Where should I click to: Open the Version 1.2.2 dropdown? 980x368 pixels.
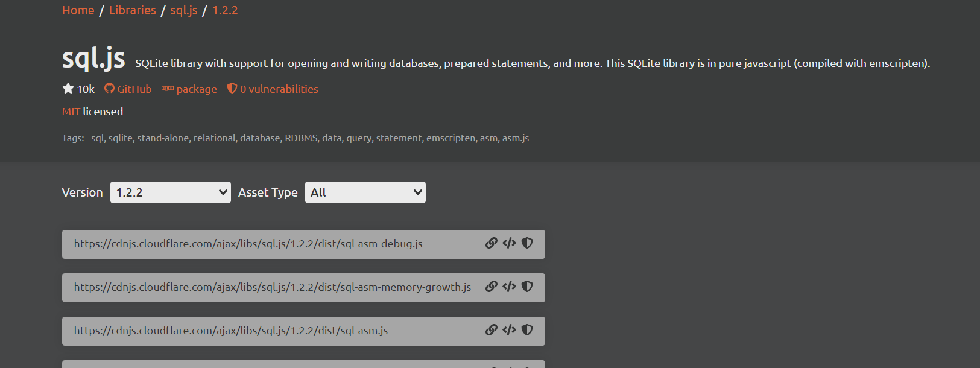pos(171,192)
